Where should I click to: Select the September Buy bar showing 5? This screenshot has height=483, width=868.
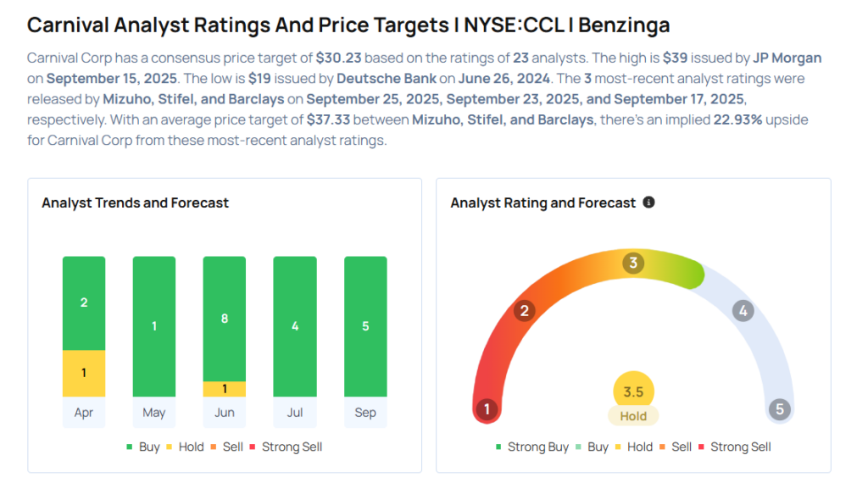tap(365, 326)
